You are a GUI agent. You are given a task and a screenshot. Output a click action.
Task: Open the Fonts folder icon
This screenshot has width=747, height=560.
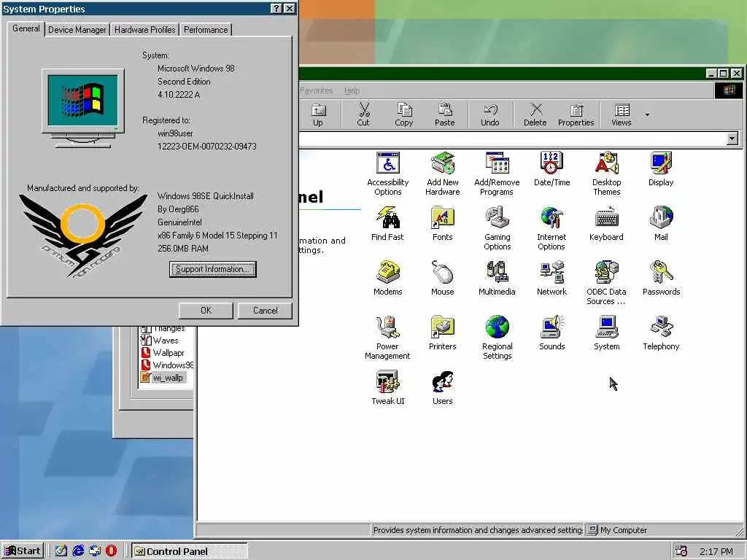click(443, 224)
